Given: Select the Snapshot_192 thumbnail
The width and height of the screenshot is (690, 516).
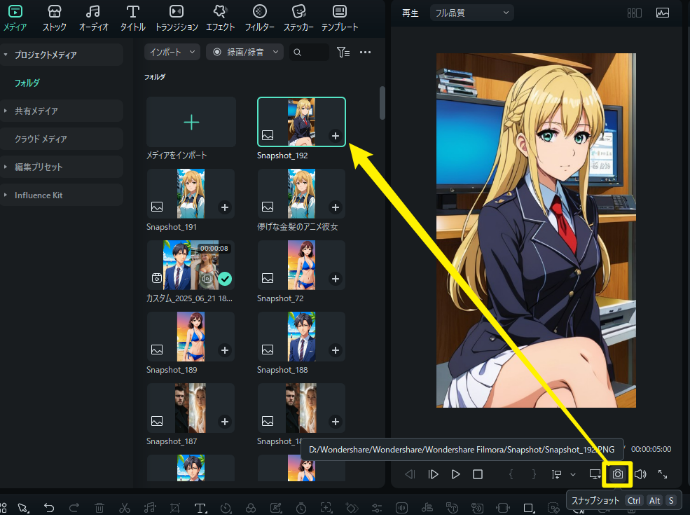Looking at the screenshot, I should click(x=301, y=122).
